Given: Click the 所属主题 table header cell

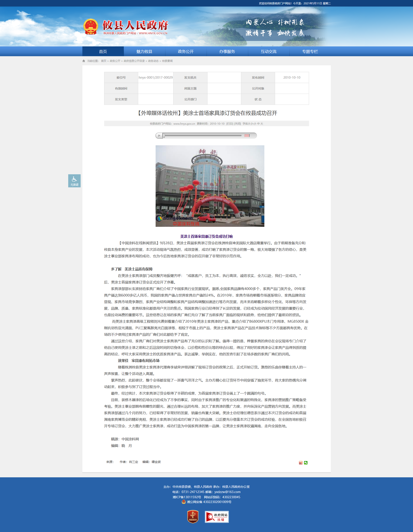Looking at the screenshot, I should coord(190,88).
